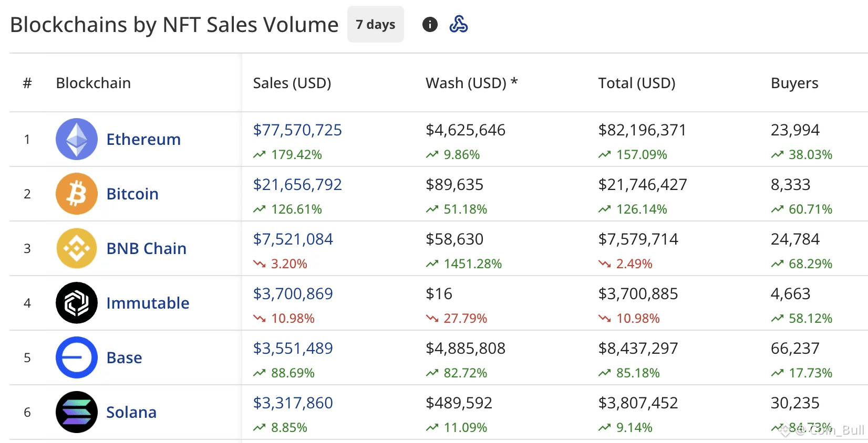Click the Ethereum logo icon
Viewport: 868px width, 443px height.
coord(77,139)
